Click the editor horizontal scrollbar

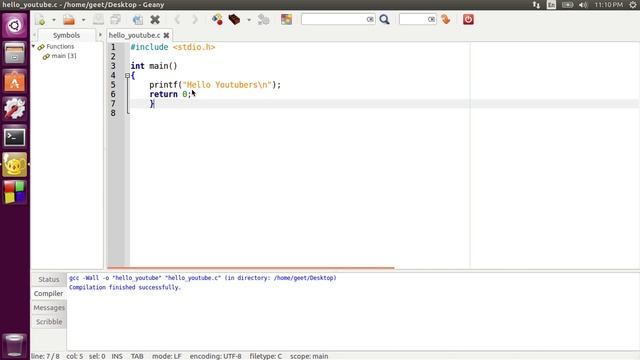pos(251,268)
